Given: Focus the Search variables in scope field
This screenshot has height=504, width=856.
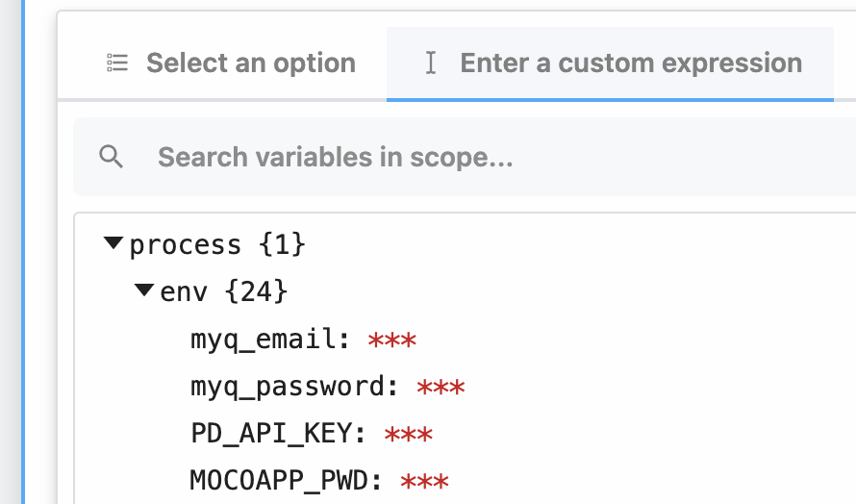Looking at the screenshot, I should coord(465,157).
